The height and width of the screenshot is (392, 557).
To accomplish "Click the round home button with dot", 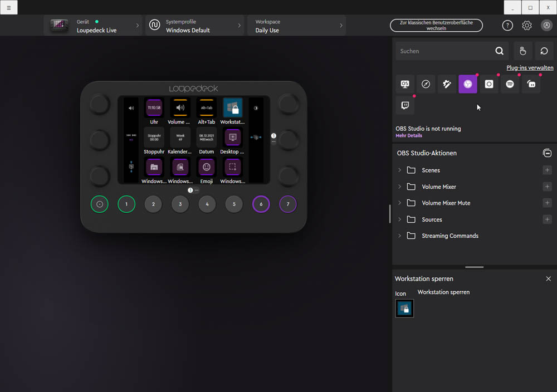I will [x=100, y=204].
